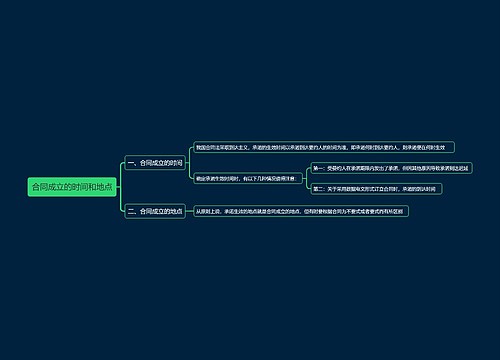Image resolution: width=500 pixels, height=360 pixels.
Task: Click the node beginning 确定承诺生效的时间时
Action: (248, 178)
